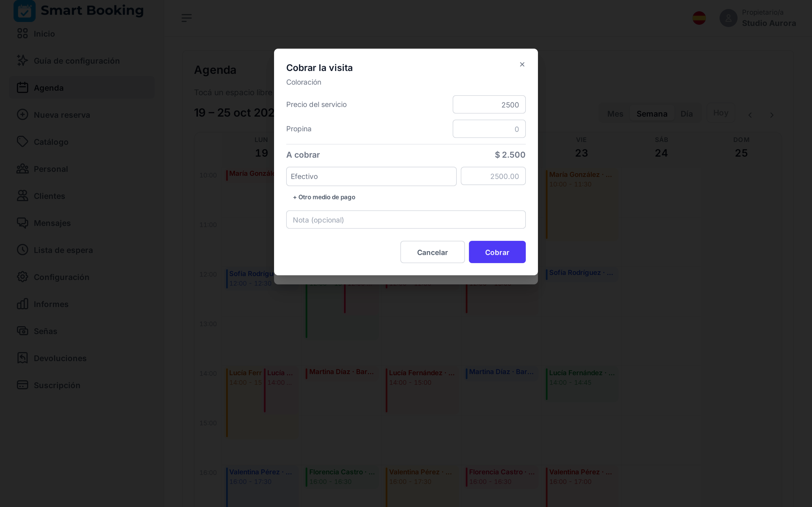Go to next week with right chevron

tap(772, 115)
